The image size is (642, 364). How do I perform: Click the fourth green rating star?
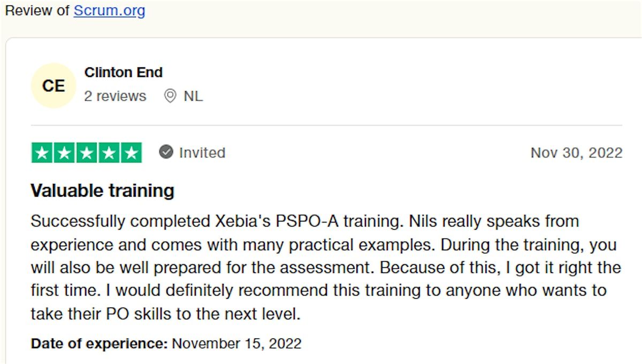(109, 153)
